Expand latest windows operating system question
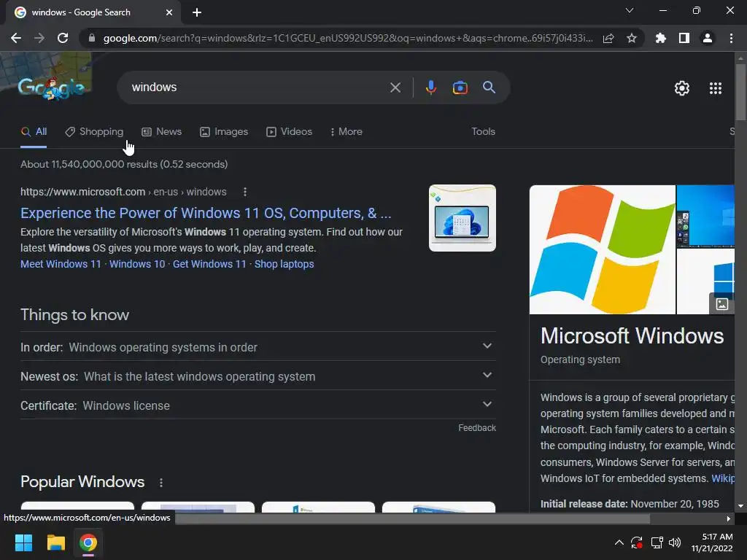The width and height of the screenshot is (747, 560). click(258, 376)
